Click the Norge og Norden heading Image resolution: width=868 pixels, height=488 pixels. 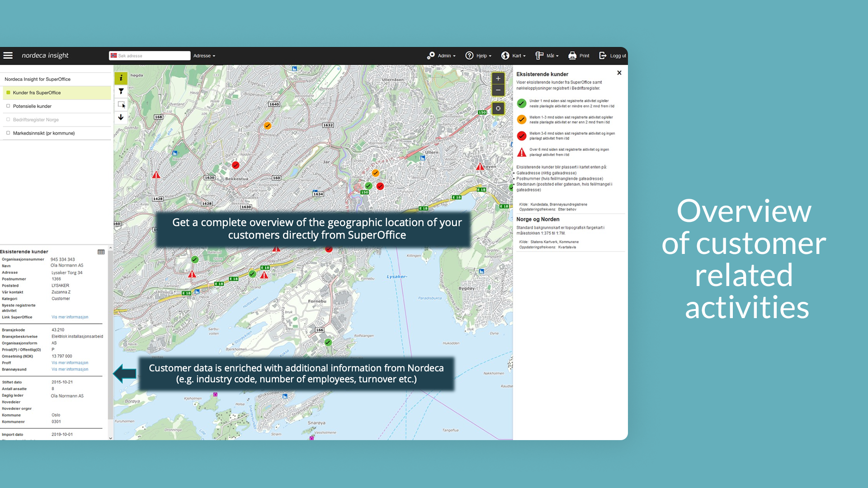tap(538, 219)
